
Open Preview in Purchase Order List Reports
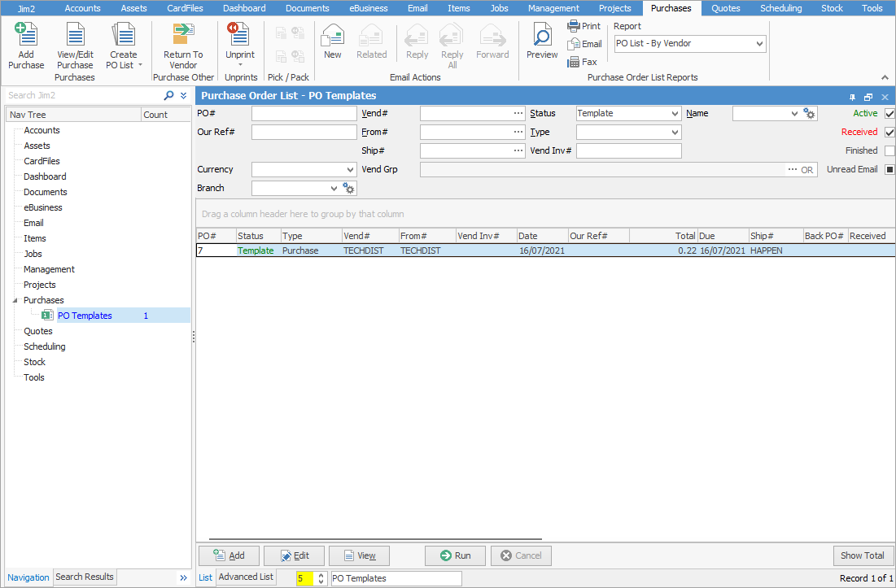tap(541, 41)
